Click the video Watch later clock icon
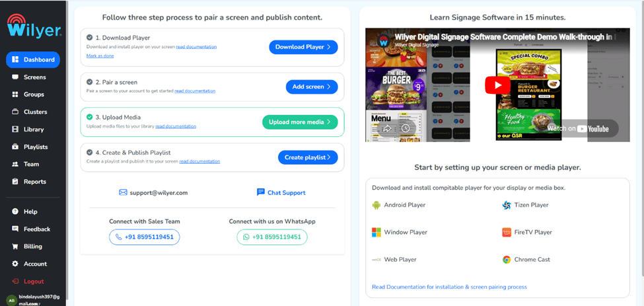The width and height of the screenshot is (644, 306). click(x=405, y=128)
